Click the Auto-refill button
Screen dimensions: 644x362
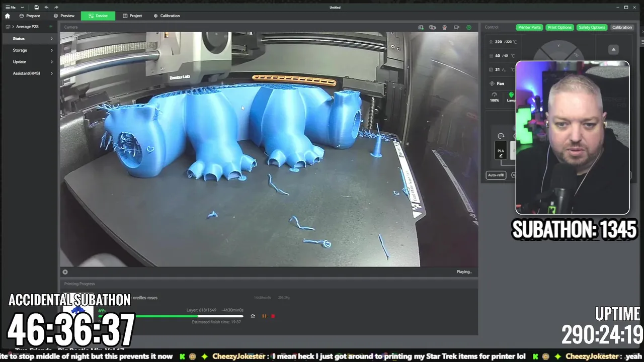[x=496, y=175]
